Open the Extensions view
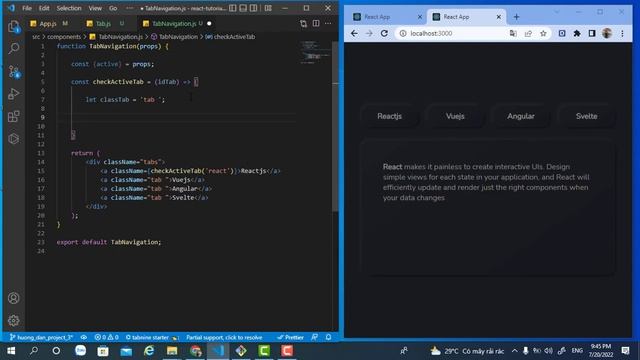 [x=13, y=116]
